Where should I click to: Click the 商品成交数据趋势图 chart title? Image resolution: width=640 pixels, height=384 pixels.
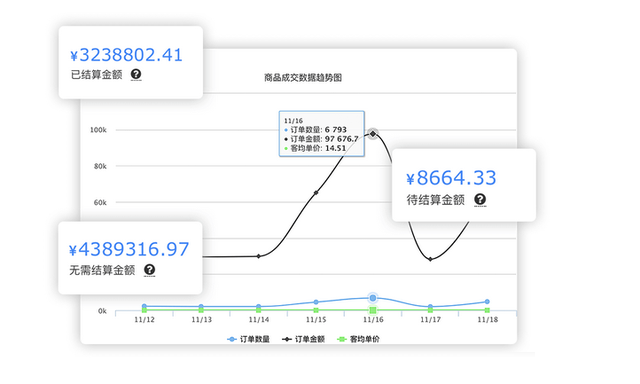click(303, 78)
